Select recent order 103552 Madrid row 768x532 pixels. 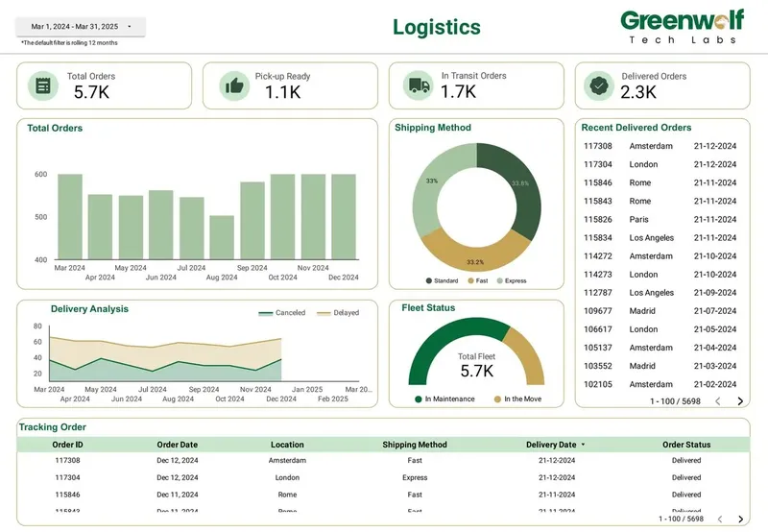coord(660,366)
